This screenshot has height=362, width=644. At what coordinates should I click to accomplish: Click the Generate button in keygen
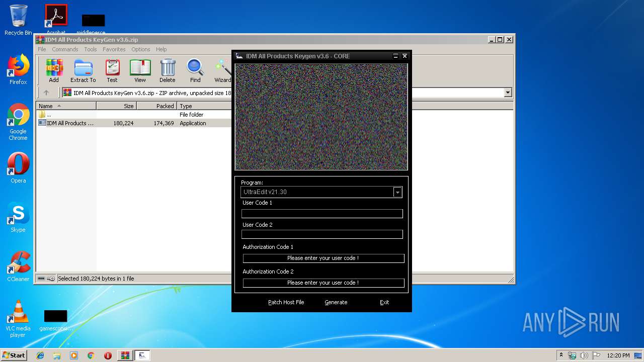pyautogui.click(x=336, y=302)
